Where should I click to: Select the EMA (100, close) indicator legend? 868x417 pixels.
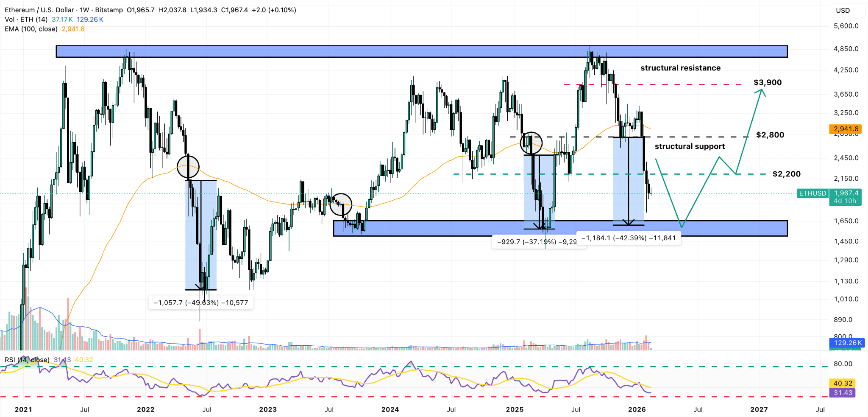pyautogui.click(x=31, y=29)
